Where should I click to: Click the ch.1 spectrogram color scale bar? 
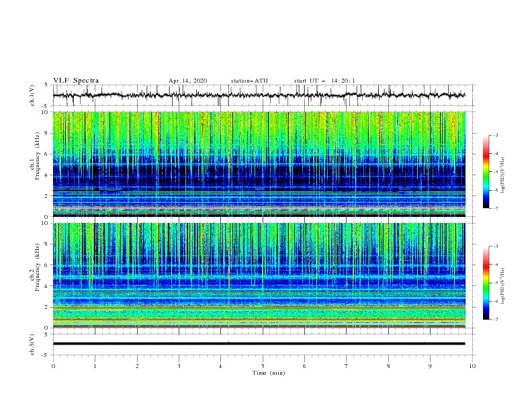point(486,172)
